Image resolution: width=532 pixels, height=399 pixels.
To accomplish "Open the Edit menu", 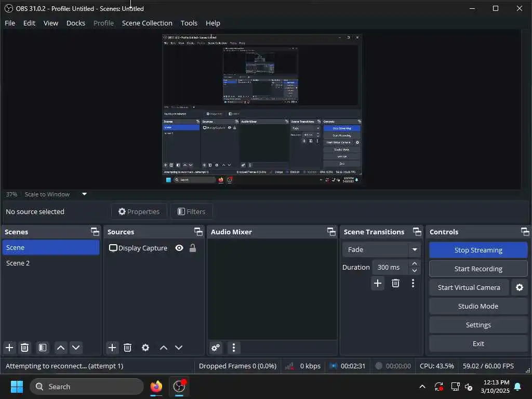I will (x=29, y=23).
